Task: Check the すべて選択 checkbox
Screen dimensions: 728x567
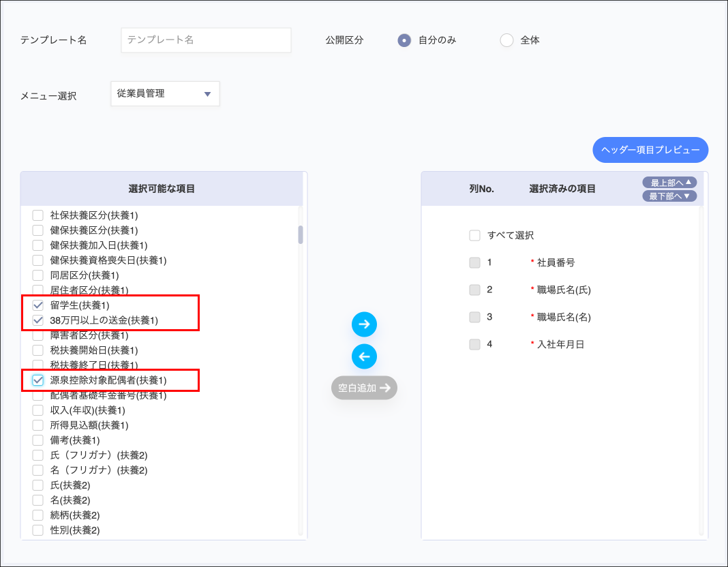Action: 474,236
